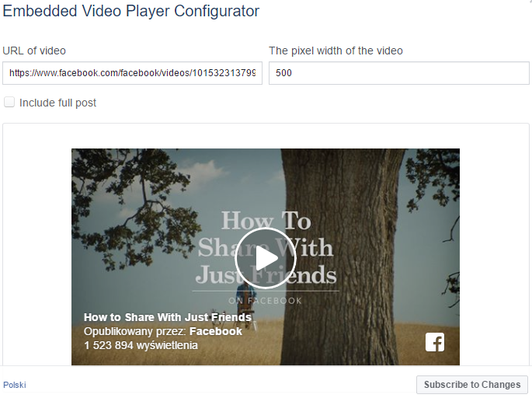
Task: Click the 1 523 894 wyświetlenia view count
Action: (141, 345)
